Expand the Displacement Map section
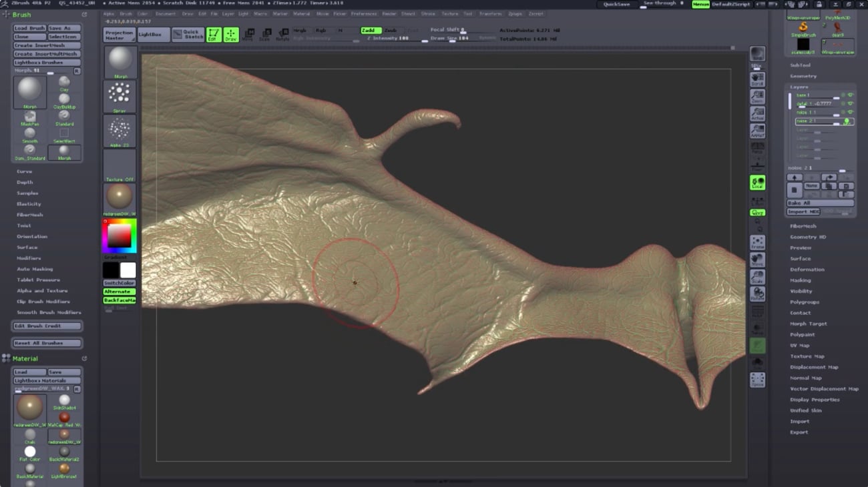The image size is (868, 487). (x=814, y=367)
